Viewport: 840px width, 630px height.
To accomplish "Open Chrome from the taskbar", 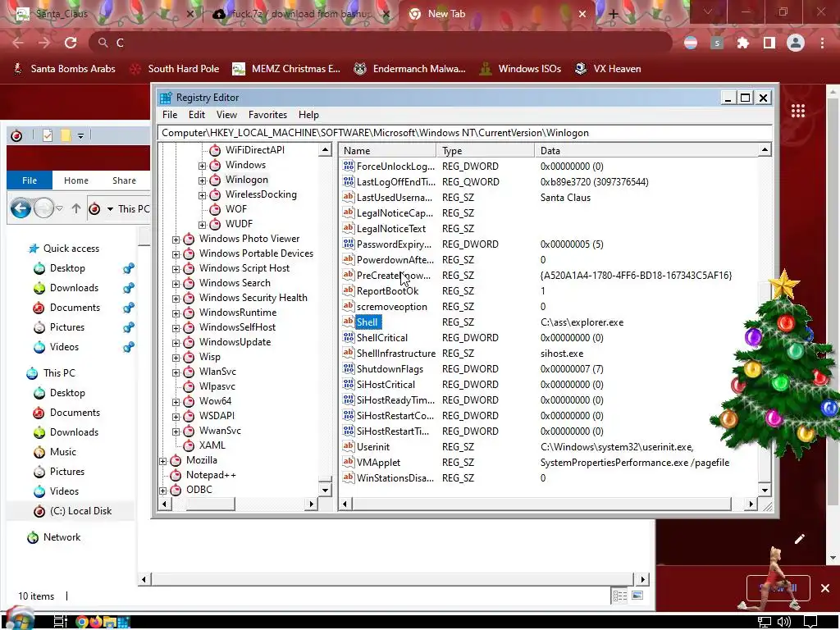I will (x=82, y=622).
